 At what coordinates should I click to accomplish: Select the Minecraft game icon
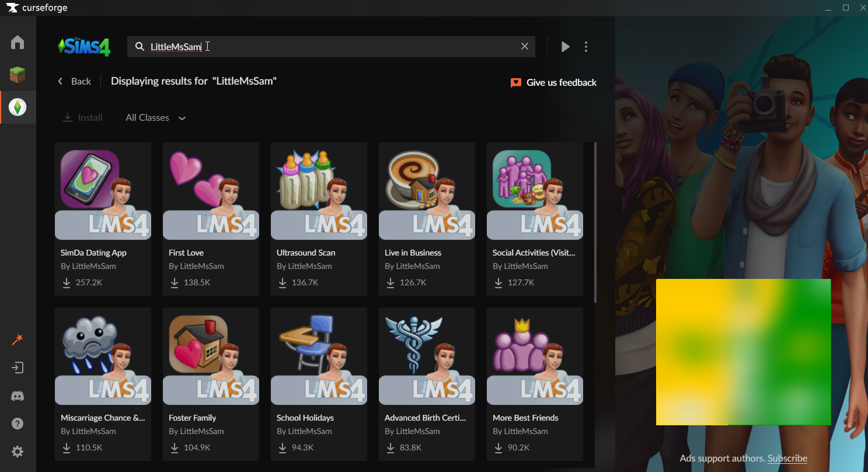tap(18, 75)
